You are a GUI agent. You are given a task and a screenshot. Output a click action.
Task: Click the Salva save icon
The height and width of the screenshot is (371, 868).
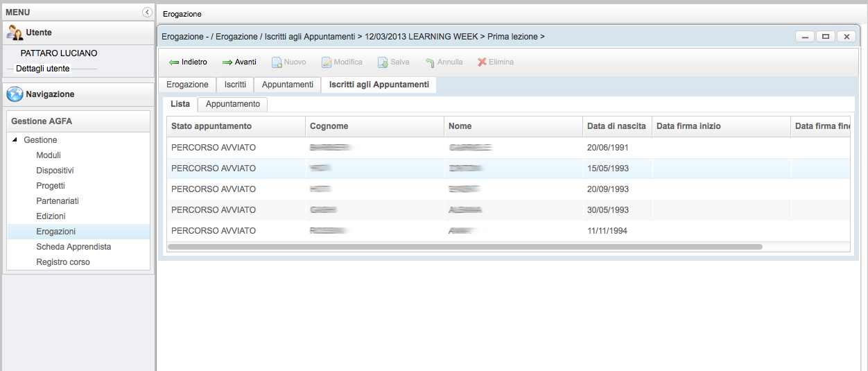click(x=383, y=62)
